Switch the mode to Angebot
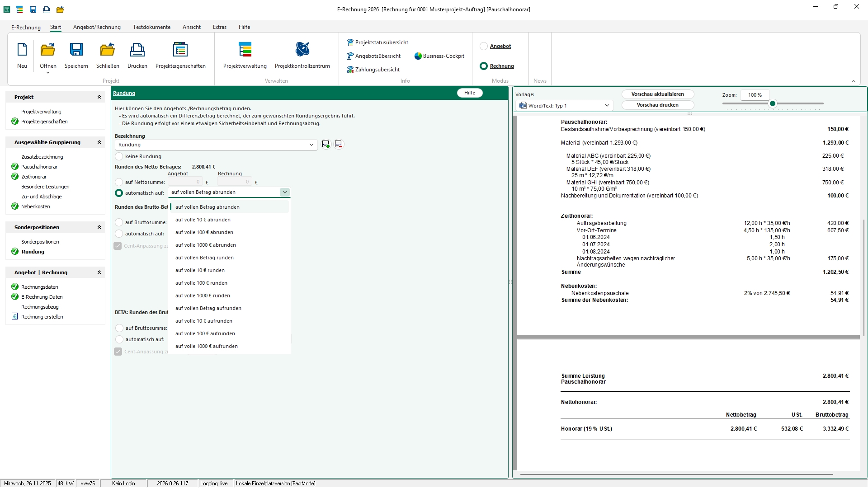This screenshot has height=488, width=868. 484,46
